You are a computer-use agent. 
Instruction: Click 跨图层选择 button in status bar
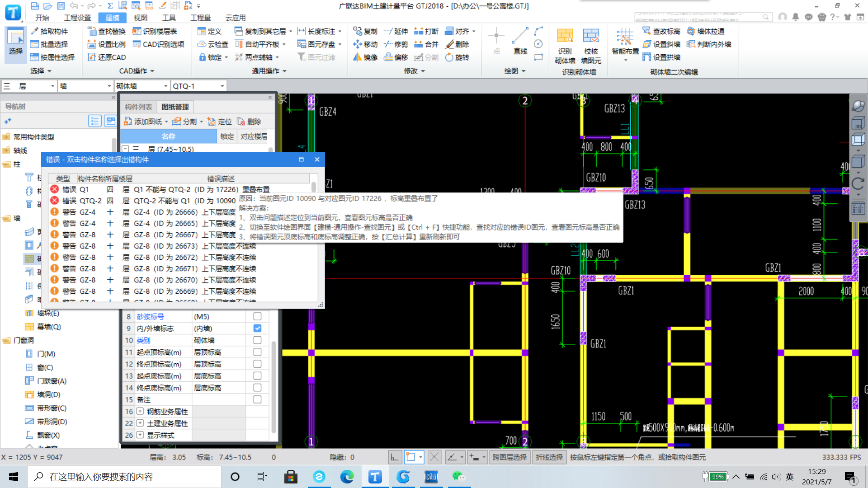pyautogui.click(x=509, y=457)
